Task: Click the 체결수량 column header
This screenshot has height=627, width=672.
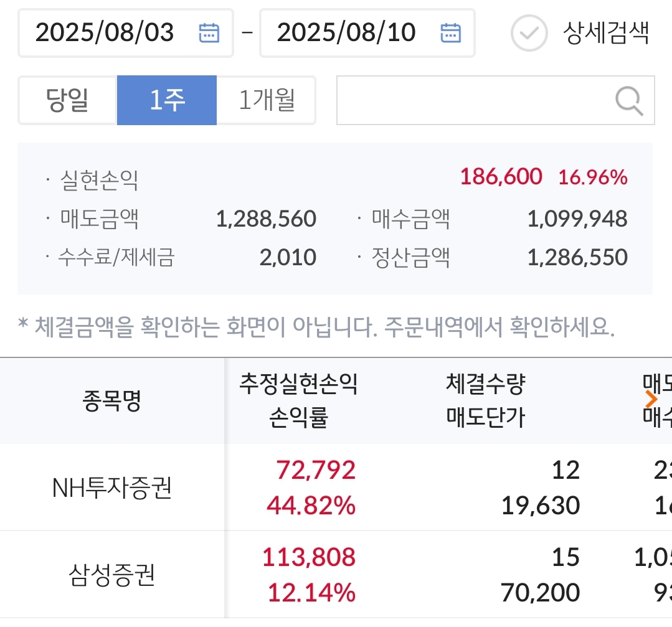Action: (x=486, y=384)
